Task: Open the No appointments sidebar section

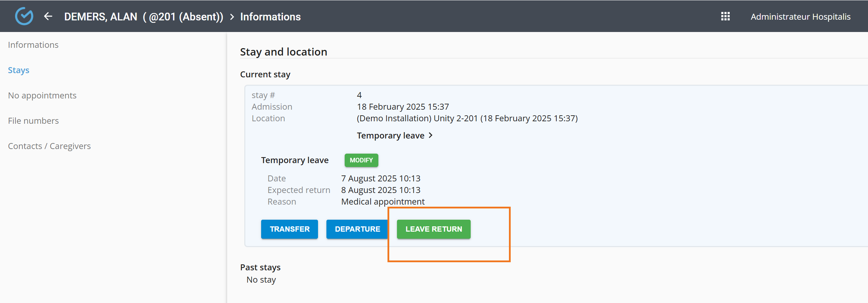Action: pos(42,96)
